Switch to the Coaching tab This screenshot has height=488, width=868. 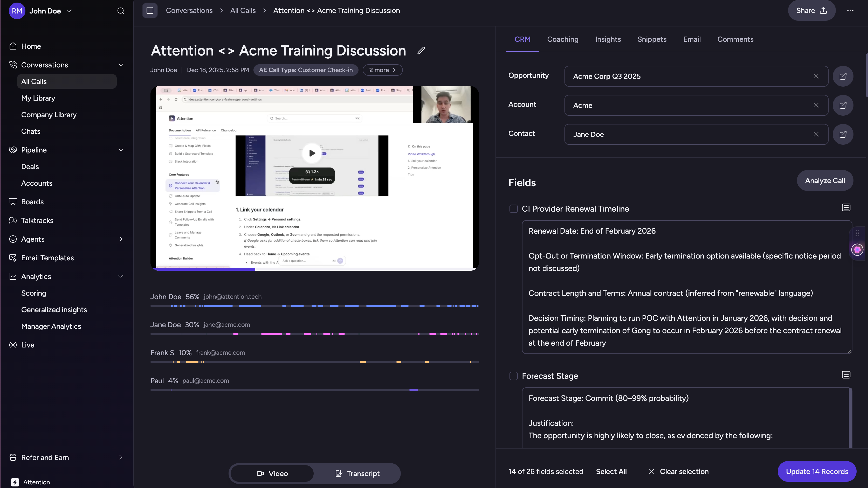point(563,39)
